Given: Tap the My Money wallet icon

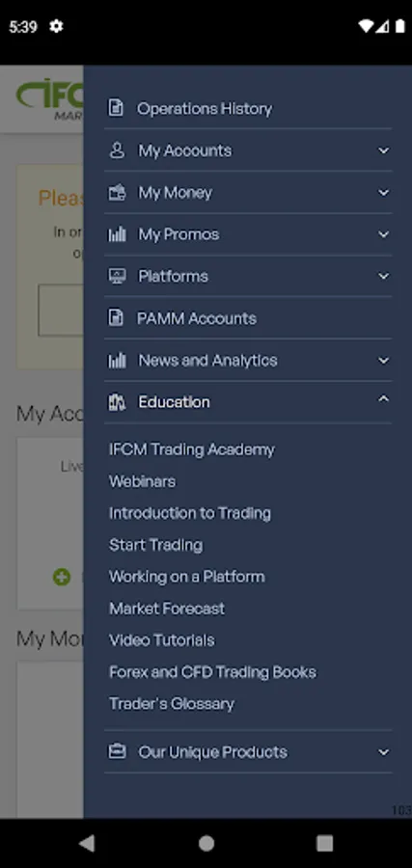Looking at the screenshot, I should 117,192.
